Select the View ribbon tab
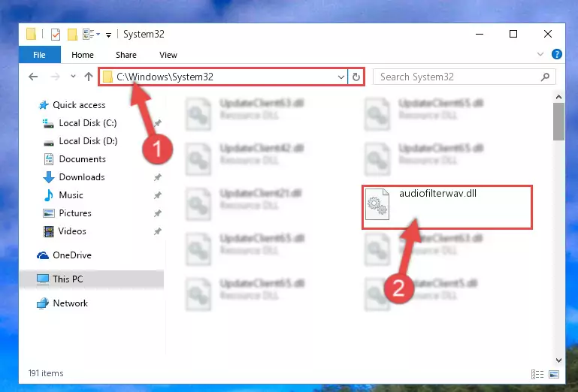 pos(168,55)
